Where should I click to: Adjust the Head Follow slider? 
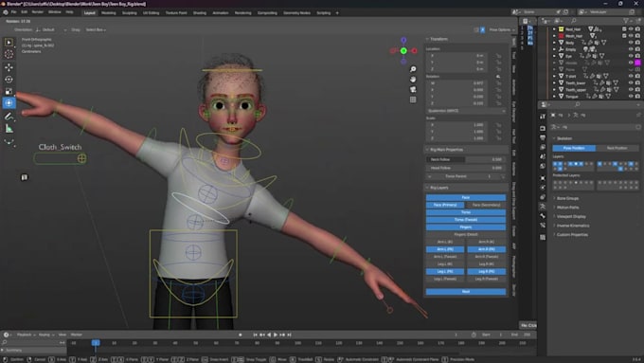466,168
